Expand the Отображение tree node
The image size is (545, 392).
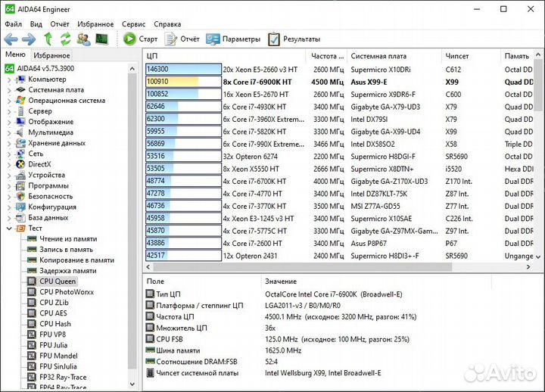[x=9, y=122]
